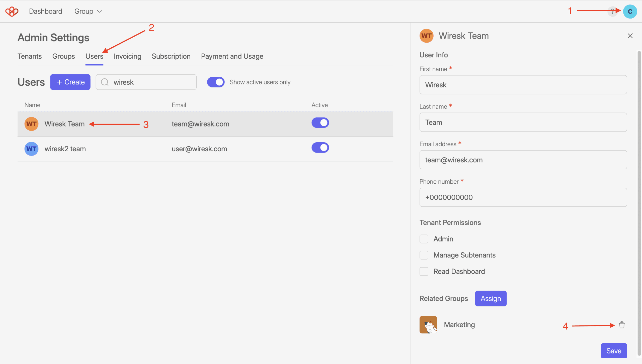Viewport: 642px width, 364px height.
Task: Toggle active switch for wiresk2 team
Action: tap(320, 148)
